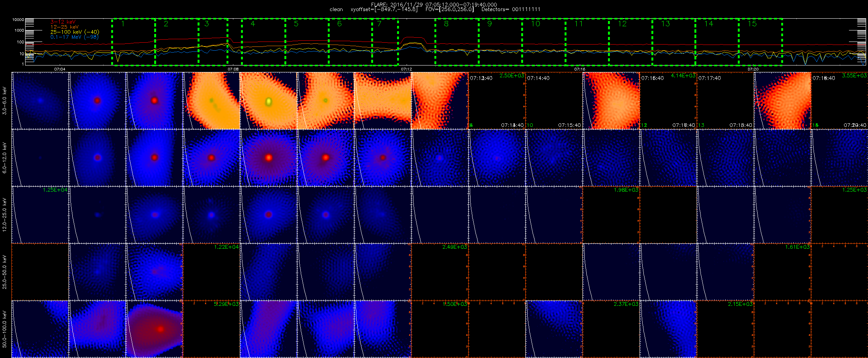
Task: Click the green 2.15E+03 value
Action: (740, 304)
